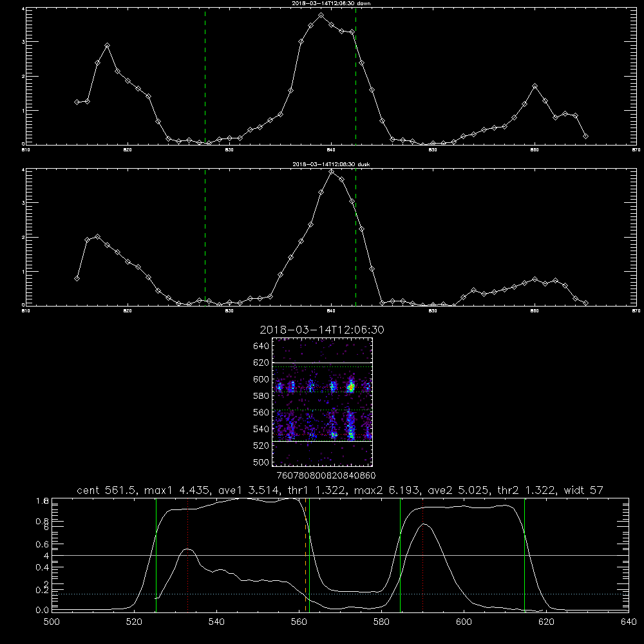Select timestamp title above the color image
The image size is (644, 644).
tap(322, 330)
